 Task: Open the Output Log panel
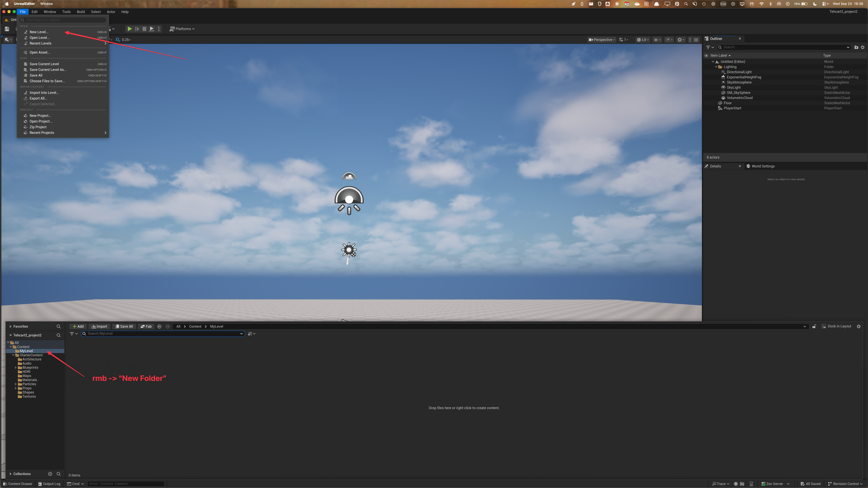click(49, 484)
